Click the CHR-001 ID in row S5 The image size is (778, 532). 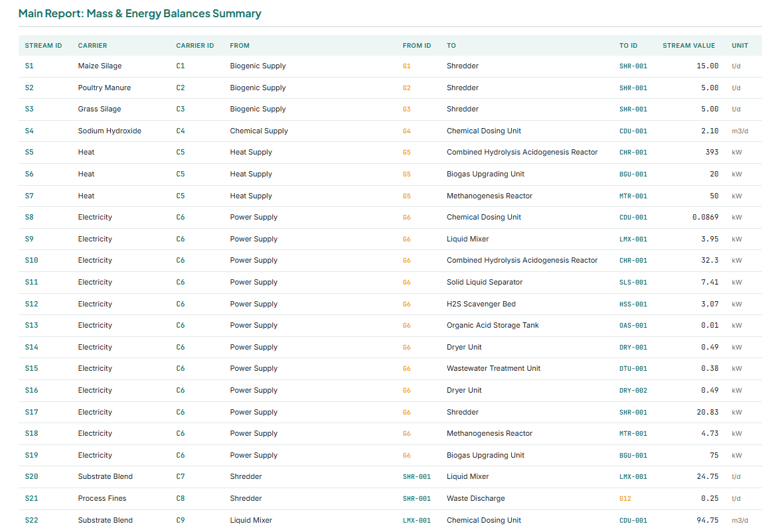point(633,152)
